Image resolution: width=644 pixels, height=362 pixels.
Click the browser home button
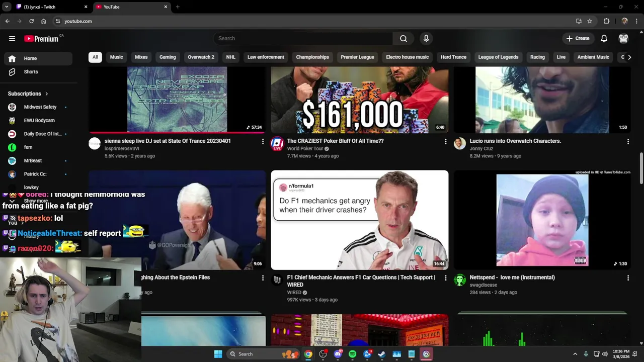[x=44, y=21]
